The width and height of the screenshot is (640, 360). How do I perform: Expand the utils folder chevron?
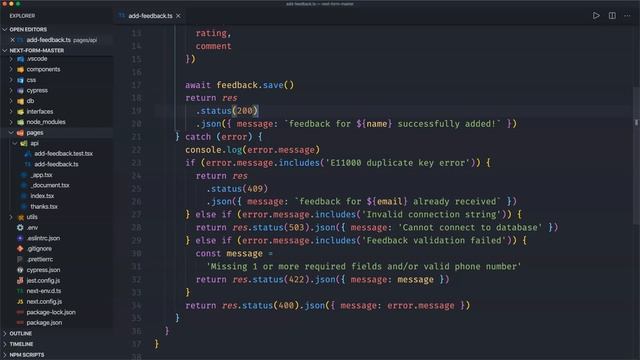11,217
